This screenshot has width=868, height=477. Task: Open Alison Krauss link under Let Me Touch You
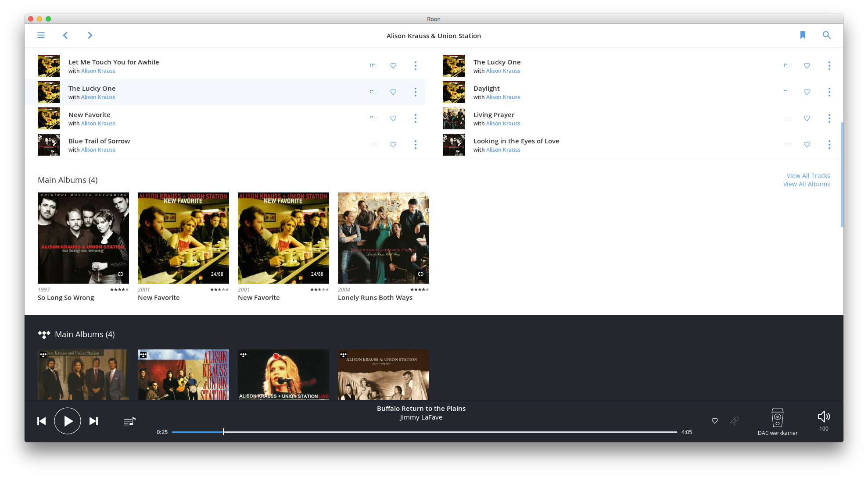coord(98,71)
